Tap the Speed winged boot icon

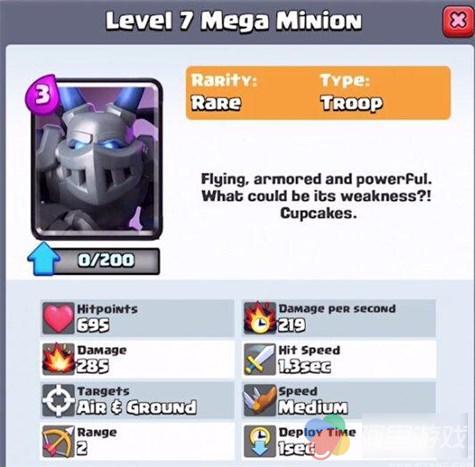(260, 400)
